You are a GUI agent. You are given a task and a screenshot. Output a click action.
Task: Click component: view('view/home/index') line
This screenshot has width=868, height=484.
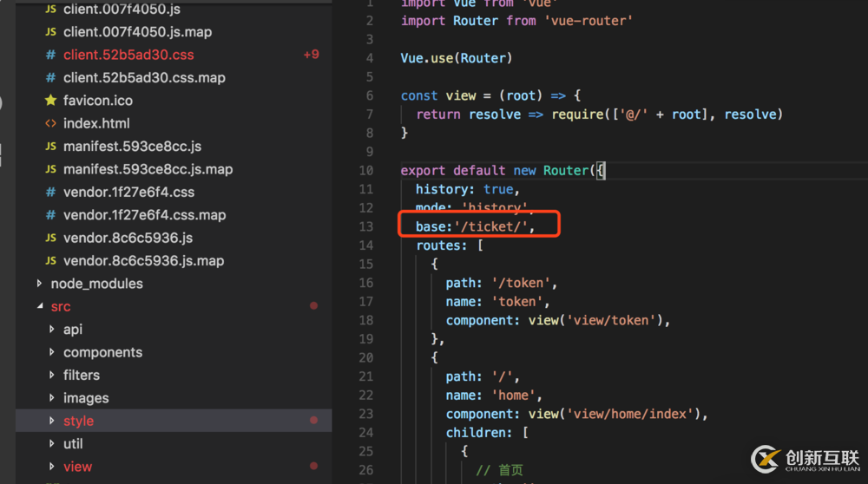[577, 415]
